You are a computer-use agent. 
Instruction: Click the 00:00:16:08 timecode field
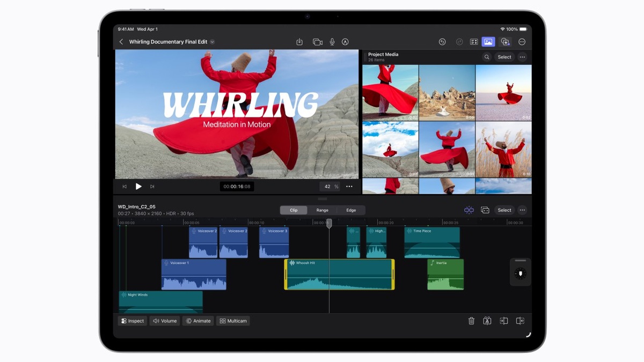click(237, 187)
